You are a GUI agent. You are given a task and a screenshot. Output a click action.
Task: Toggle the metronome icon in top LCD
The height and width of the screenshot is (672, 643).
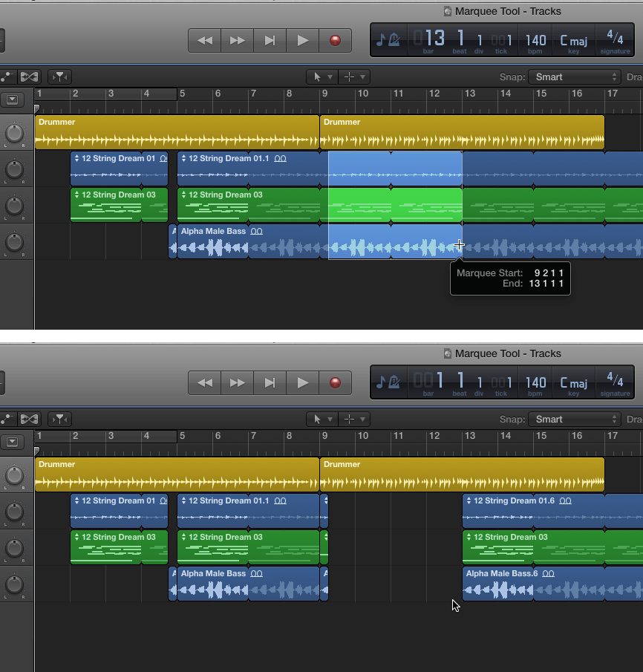[394, 40]
